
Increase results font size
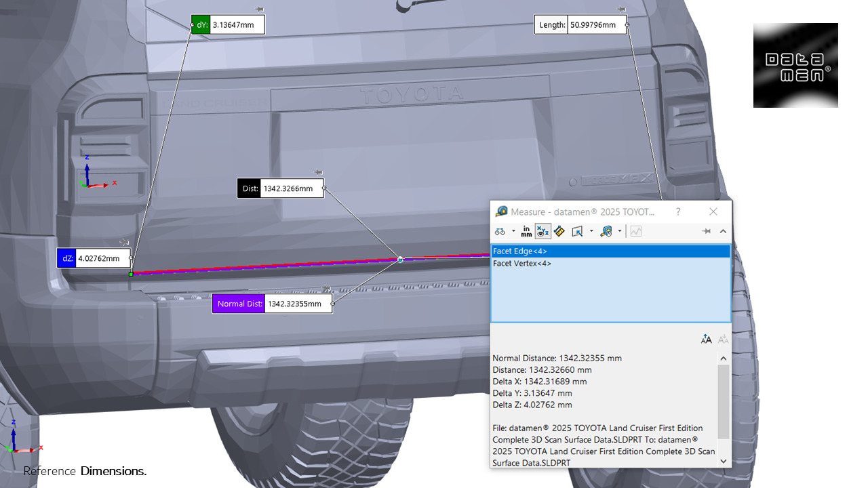[707, 339]
